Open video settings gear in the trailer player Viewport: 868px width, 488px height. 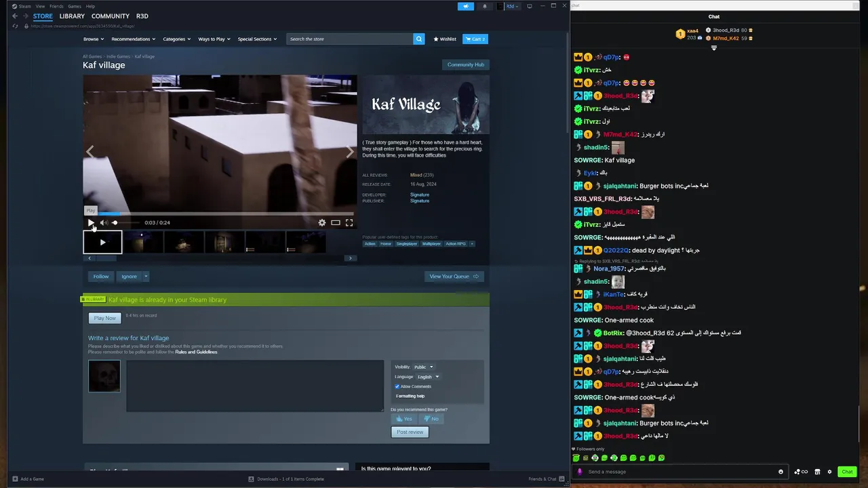click(x=322, y=222)
